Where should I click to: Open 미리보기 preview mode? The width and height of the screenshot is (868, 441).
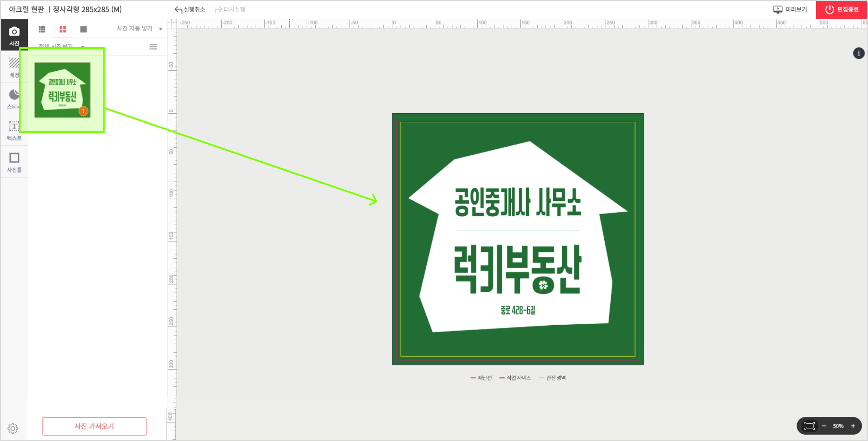coord(790,9)
